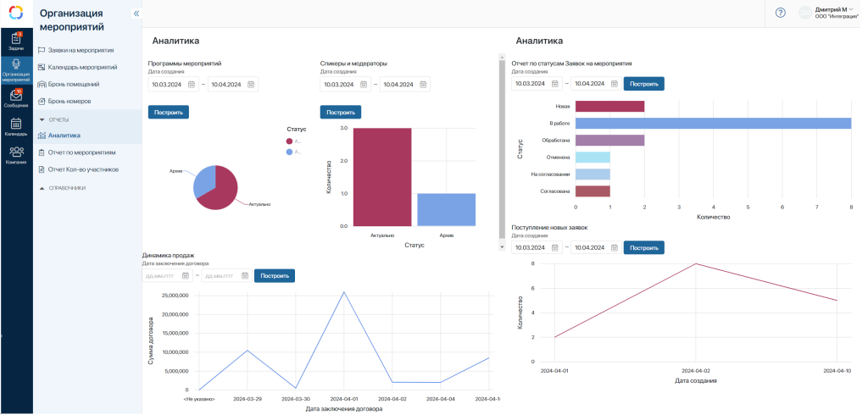Image resolution: width=868 pixels, height=415 pixels.
Task: Open Задачи in the left sidebar
Action: pos(16,41)
